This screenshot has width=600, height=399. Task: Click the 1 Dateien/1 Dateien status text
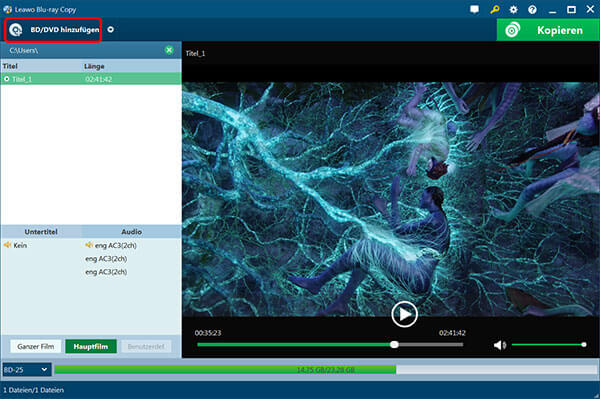pyautogui.click(x=33, y=390)
